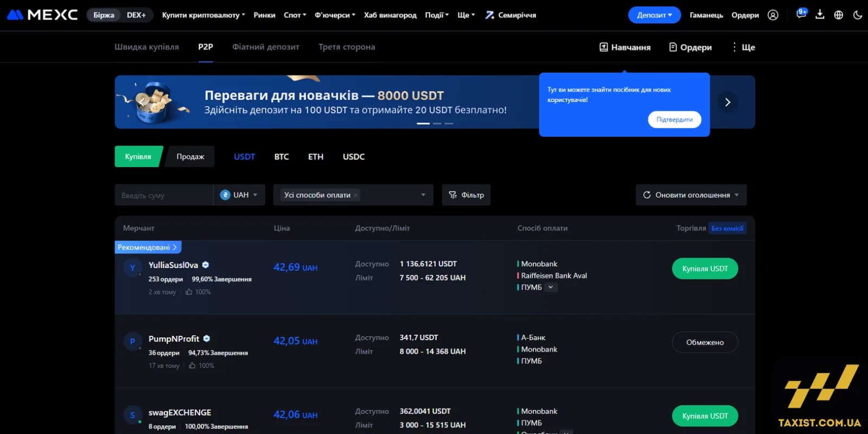Select ETH coin tab
Screen dimensions: 868x434
coord(316,156)
